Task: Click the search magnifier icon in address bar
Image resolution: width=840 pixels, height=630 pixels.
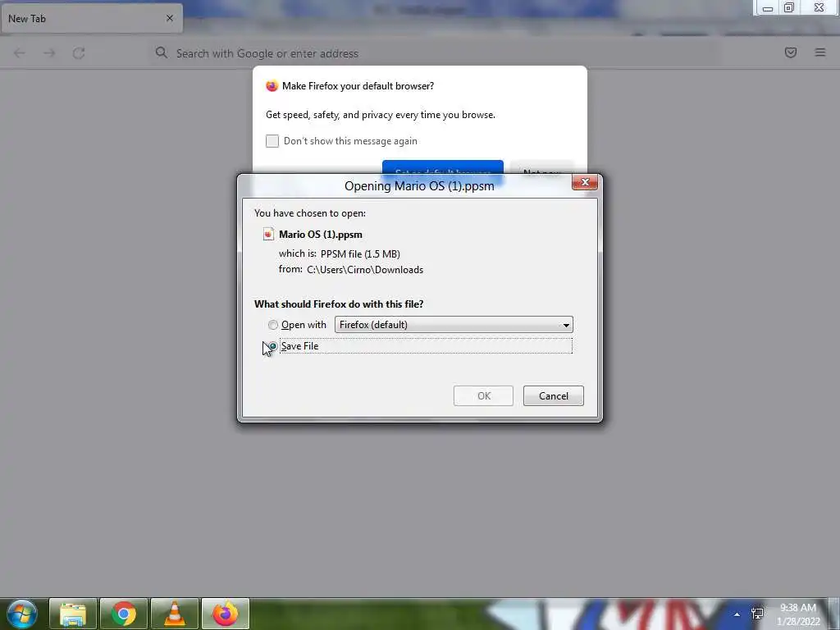Action: pyautogui.click(x=162, y=52)
